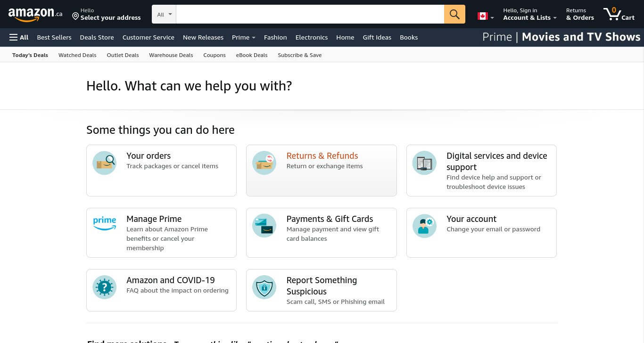Open the hamburger All menu icon

pyautogui.click(x=14, y=37)
